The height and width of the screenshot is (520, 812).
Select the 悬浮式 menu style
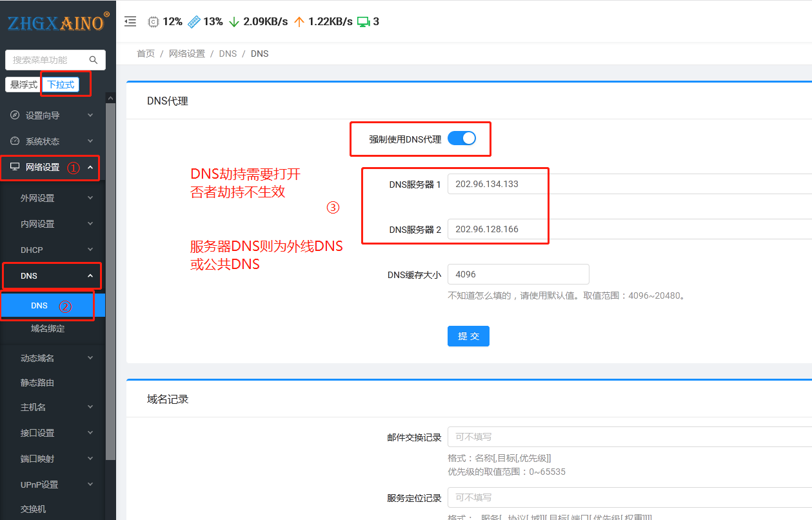24,85
